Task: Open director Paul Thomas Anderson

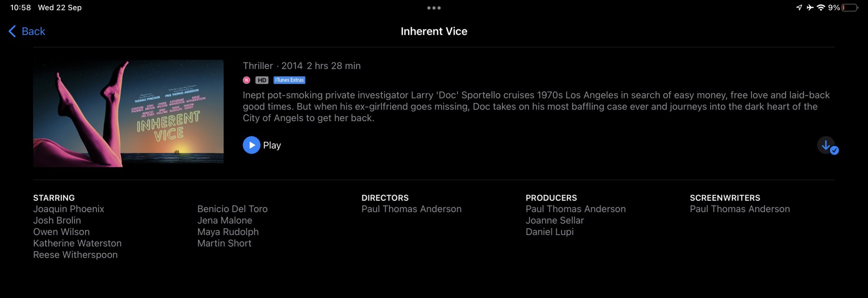Action: (x=411, y=209)
